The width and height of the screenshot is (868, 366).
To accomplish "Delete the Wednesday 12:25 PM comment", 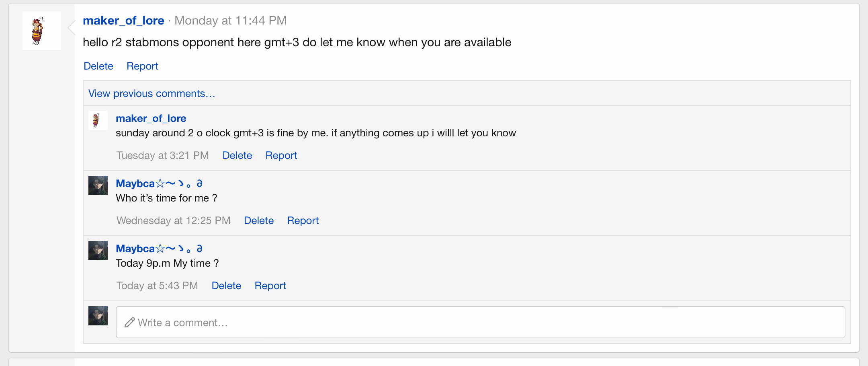I will tap(259, 220).
